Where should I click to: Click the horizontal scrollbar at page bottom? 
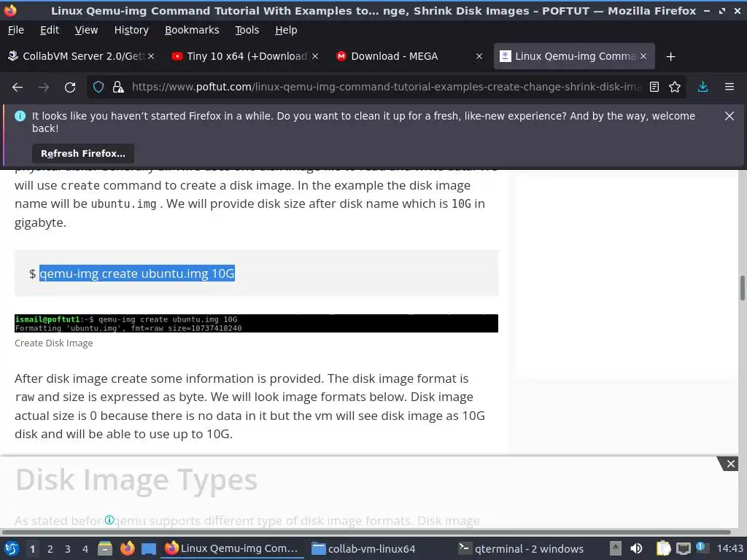pos(366,532)
